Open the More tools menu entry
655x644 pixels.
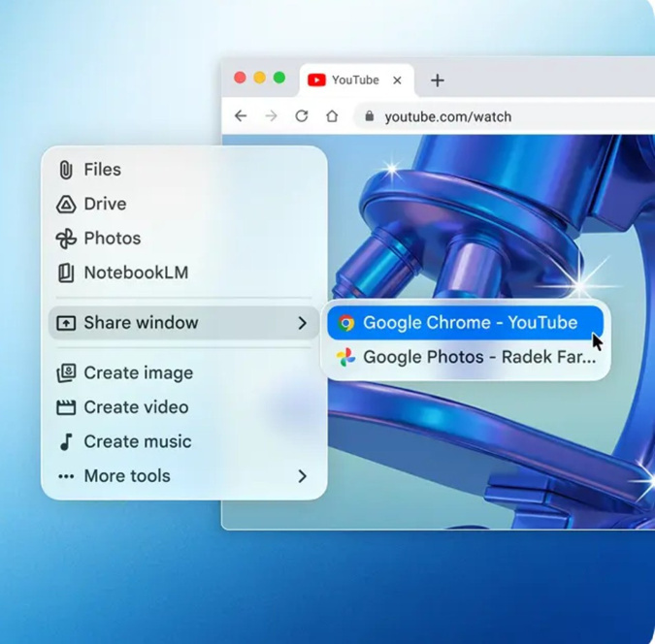(127, 476)
